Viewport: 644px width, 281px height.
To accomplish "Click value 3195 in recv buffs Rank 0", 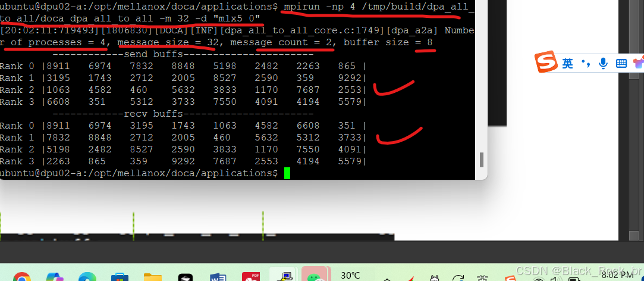I will 142,126.
